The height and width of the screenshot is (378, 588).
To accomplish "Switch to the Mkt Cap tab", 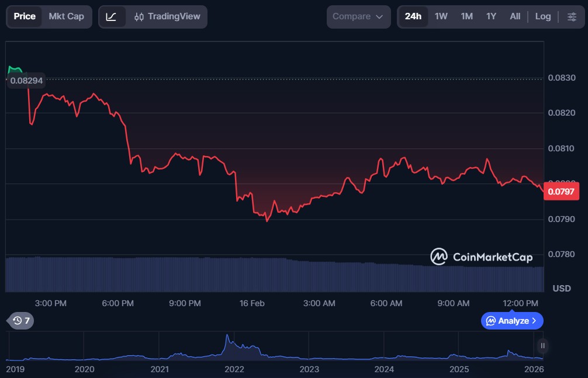I will (66, 16).
